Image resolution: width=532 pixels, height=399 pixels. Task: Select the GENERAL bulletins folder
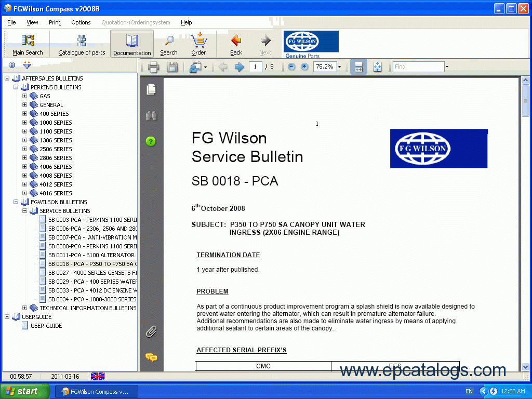tap(51, 105)
